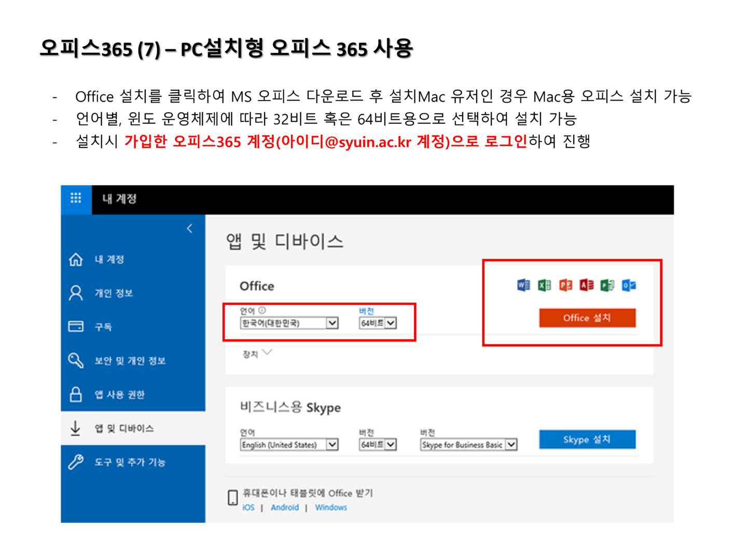
Task: Open the Android link
Action: point(285,508)
